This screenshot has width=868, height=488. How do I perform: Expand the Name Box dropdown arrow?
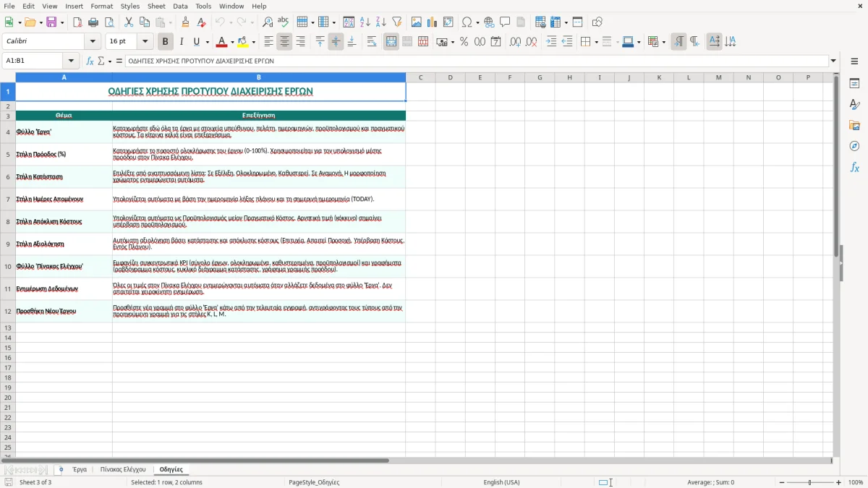coord(71,61)
